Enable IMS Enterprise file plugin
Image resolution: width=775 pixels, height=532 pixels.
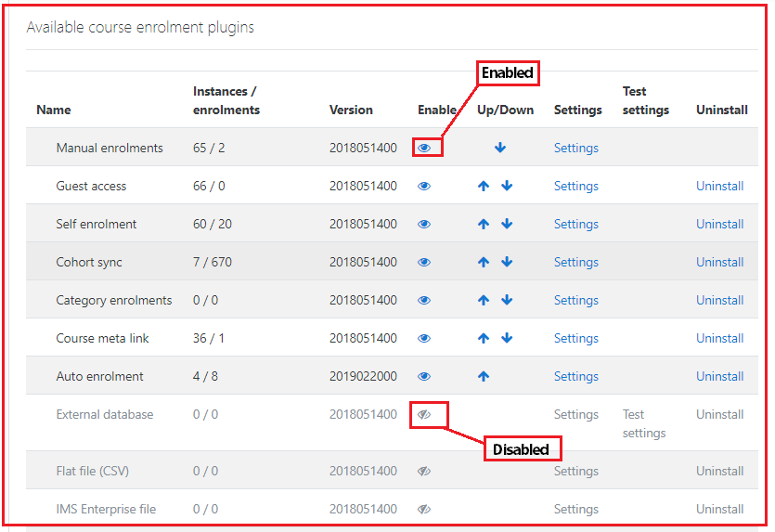[x=424, y=509]
